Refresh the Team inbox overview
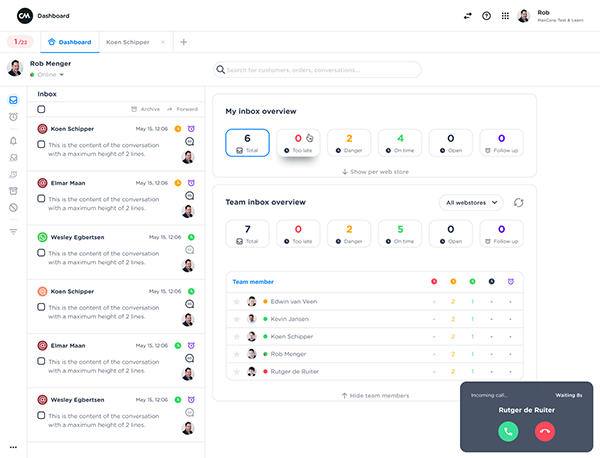 click(x=518, y=203)
